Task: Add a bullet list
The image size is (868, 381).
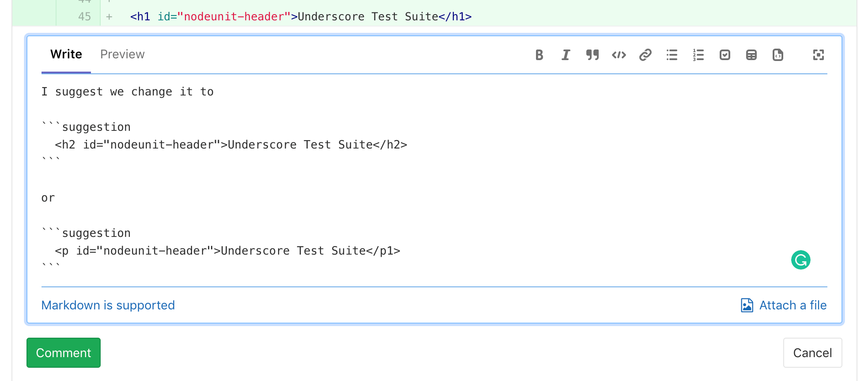Action: (x=672, y=55)
